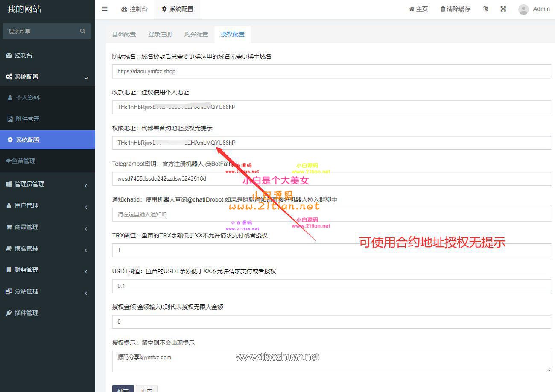Click the Admin avatar icon

523,9
